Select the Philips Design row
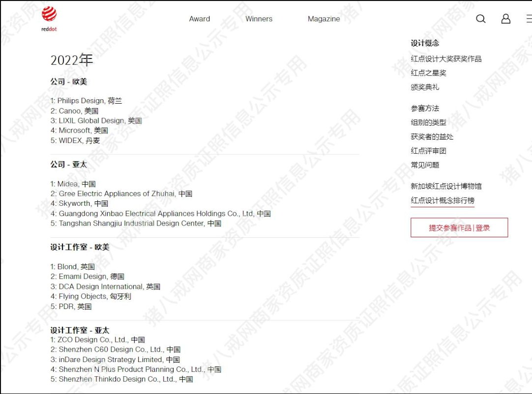 coord(86,101)
